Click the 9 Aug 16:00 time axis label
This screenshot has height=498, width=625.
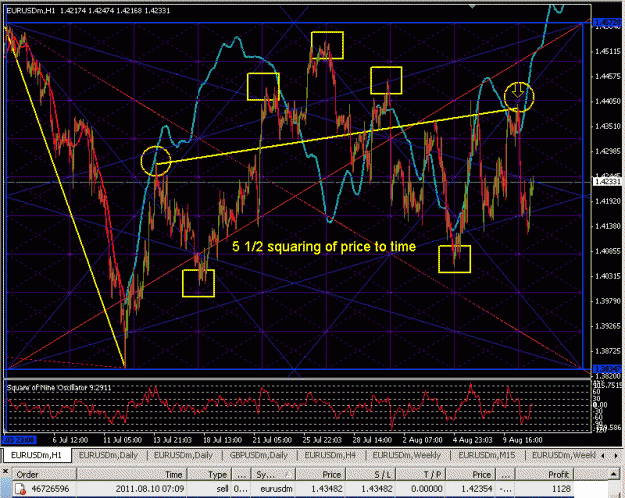pos(523,440)
